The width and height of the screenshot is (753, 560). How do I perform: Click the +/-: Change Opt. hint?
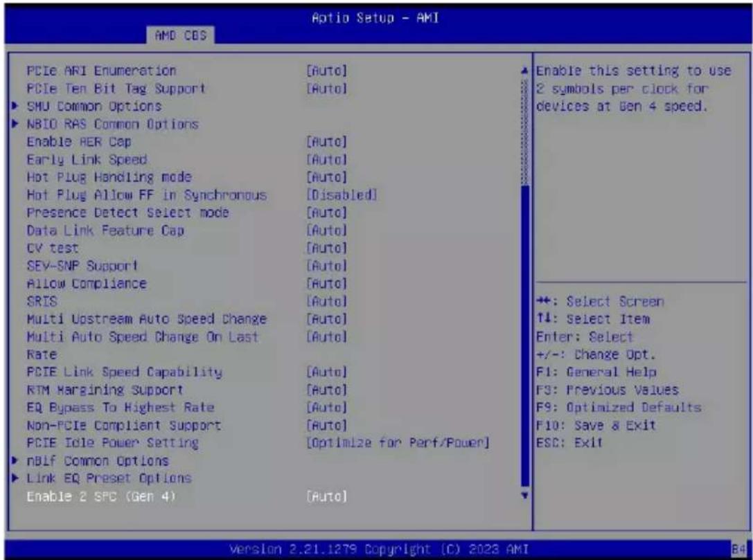click(x=596, y=354)
